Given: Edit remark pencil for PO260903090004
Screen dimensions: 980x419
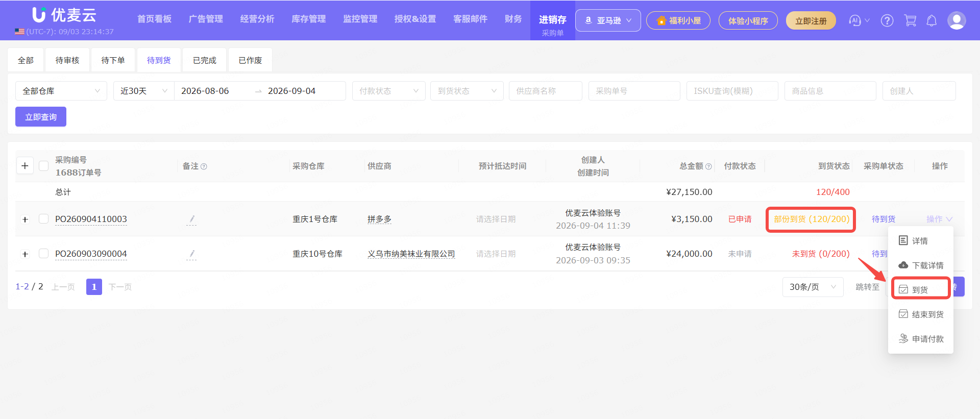Looking at the screenshot, I should [191, 254].
